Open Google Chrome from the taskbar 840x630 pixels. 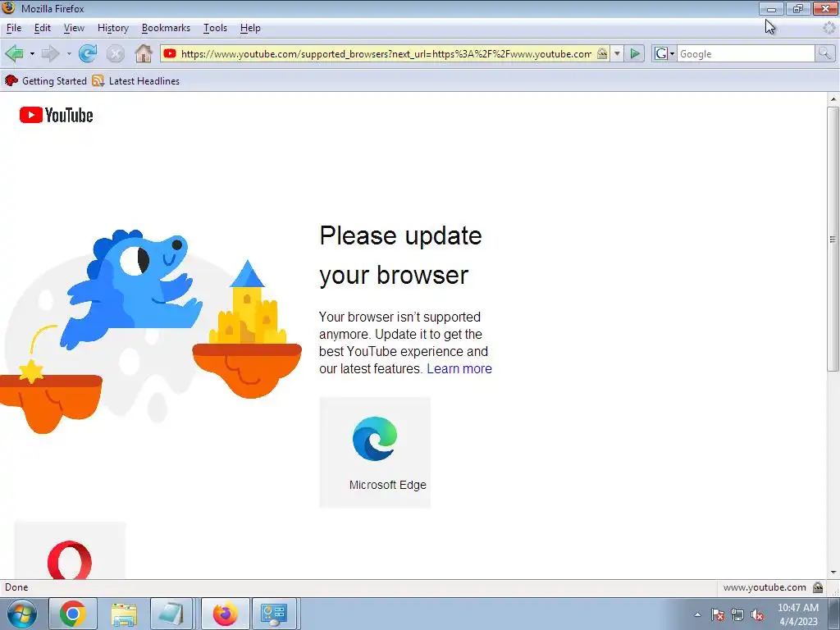tap(73, 614)
